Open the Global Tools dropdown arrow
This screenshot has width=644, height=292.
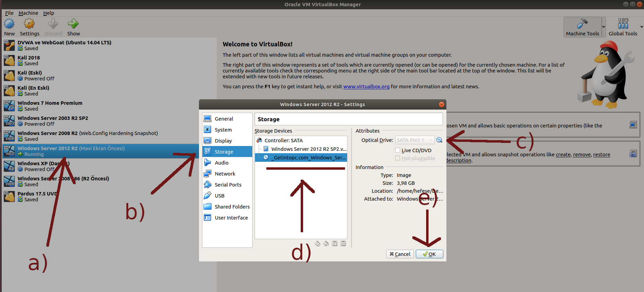pyautogui.click(x=642, y=27)
